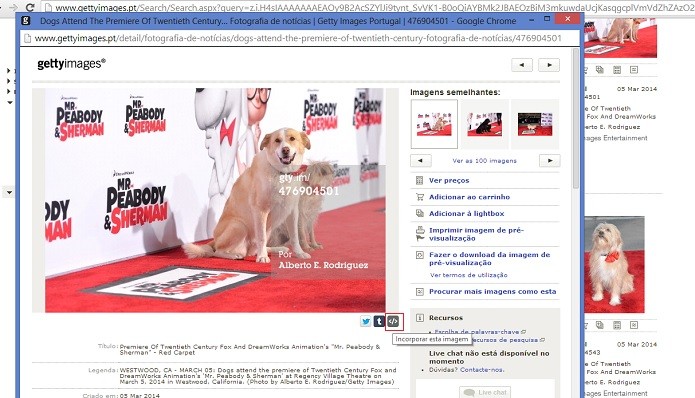Show next similar images with the right arrow
The image size is (695, 398).
(x=550, y=160)
